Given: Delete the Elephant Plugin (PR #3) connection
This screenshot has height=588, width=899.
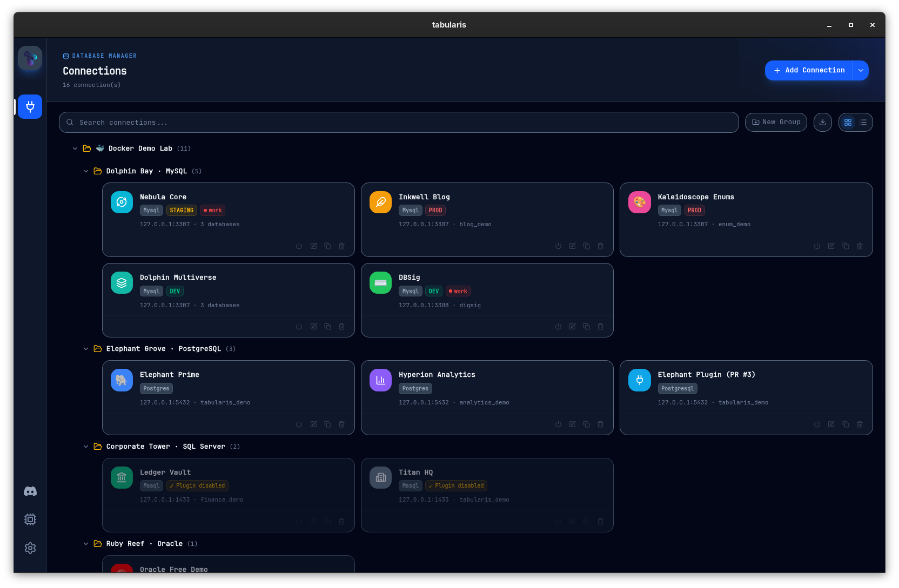Looking at the screenshot, I should click(860, 424).
